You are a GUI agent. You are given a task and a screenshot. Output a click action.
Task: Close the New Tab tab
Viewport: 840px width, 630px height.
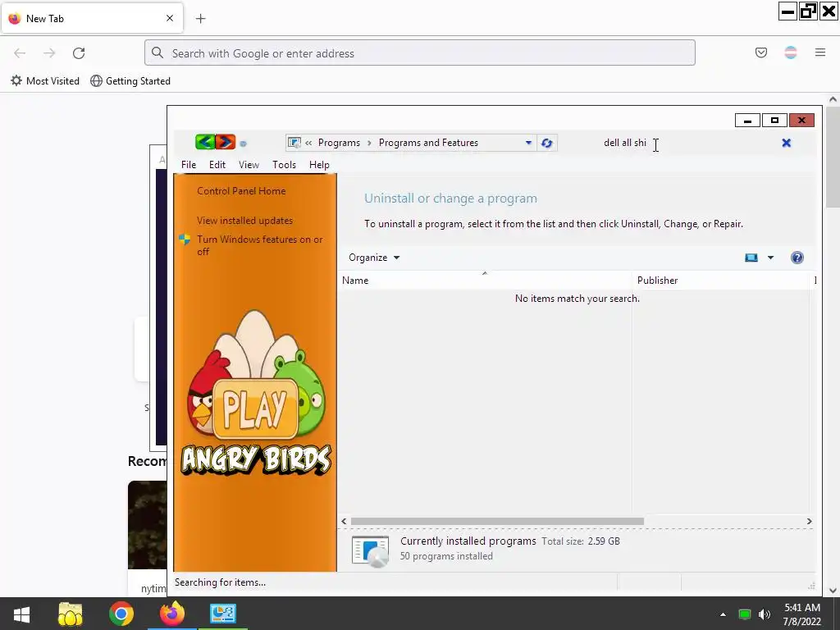170,18
